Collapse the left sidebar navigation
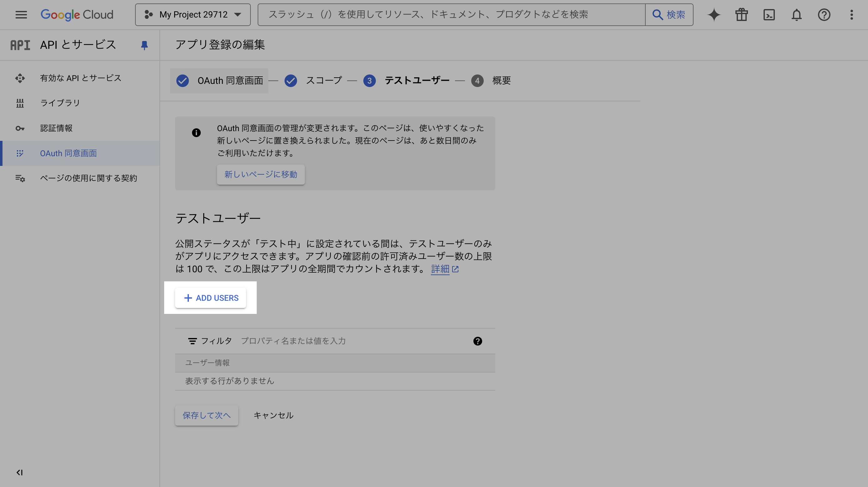The width and height of the screenshot is (868, 487). point(20,473)
